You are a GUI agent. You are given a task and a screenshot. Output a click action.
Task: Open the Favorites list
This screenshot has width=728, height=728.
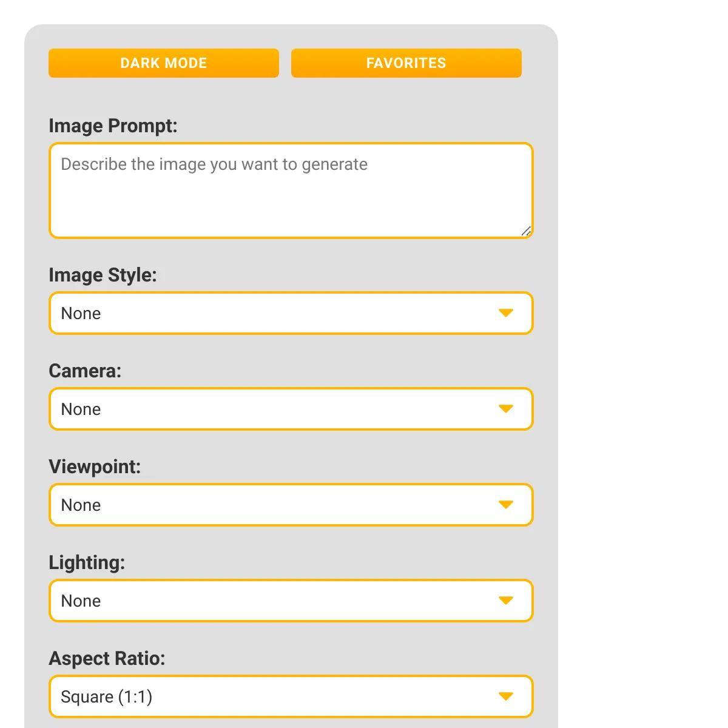point(406,63)
